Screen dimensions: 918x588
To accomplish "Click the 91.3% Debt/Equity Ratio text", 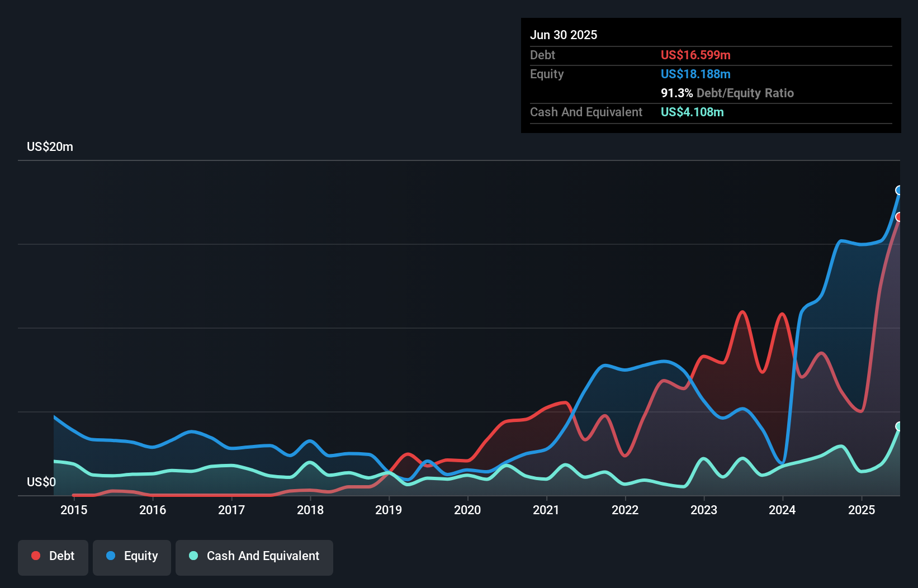I will click(x=727, y=93).
